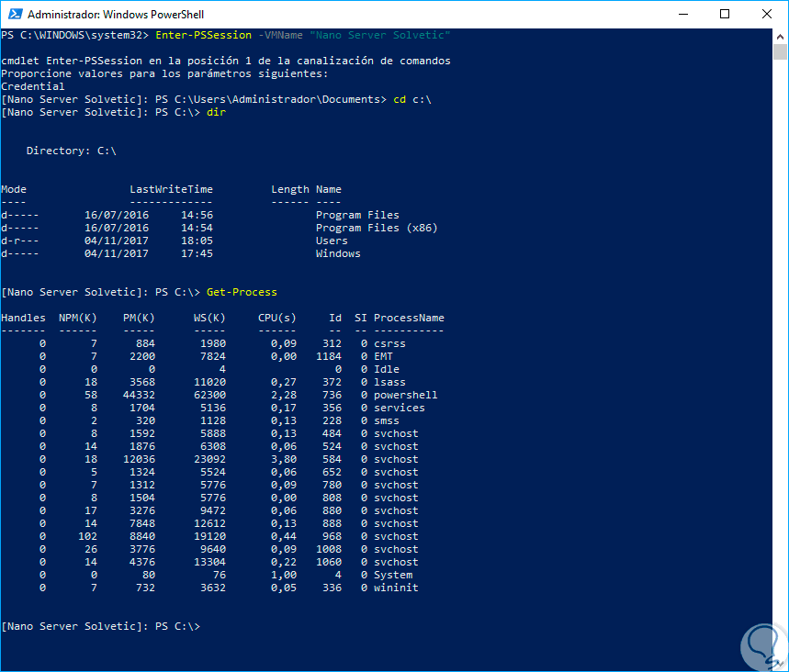789x672 pixels.
Task: Click the services process name
Action: point(399,408)
